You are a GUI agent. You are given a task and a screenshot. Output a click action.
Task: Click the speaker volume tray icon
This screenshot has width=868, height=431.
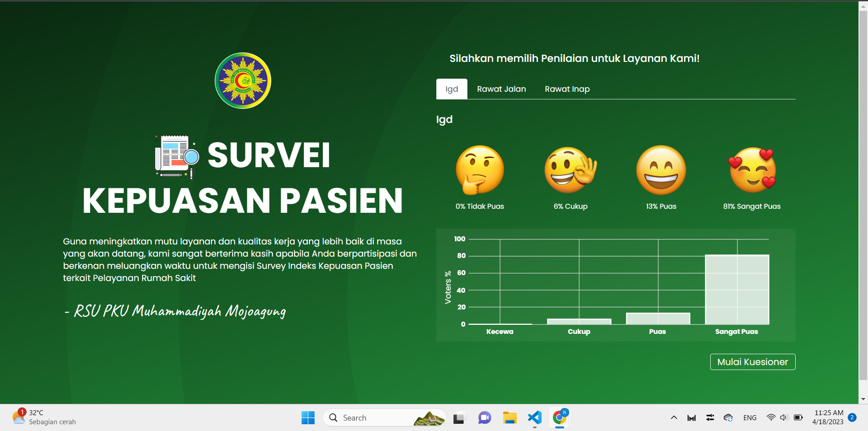(x=784, y=417)
